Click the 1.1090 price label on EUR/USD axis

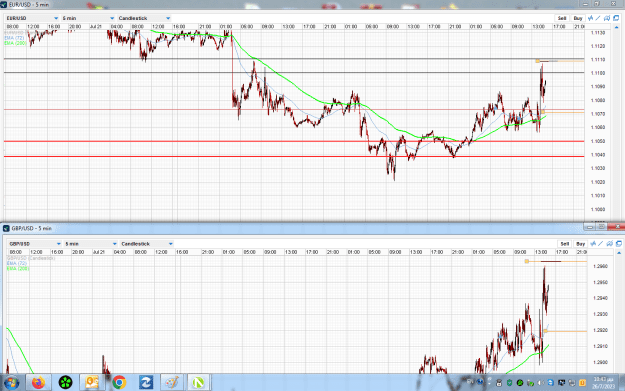597,86
